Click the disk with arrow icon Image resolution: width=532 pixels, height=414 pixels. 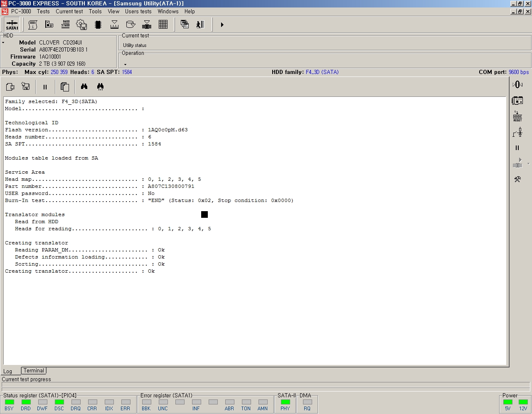(x=131, y=25)
